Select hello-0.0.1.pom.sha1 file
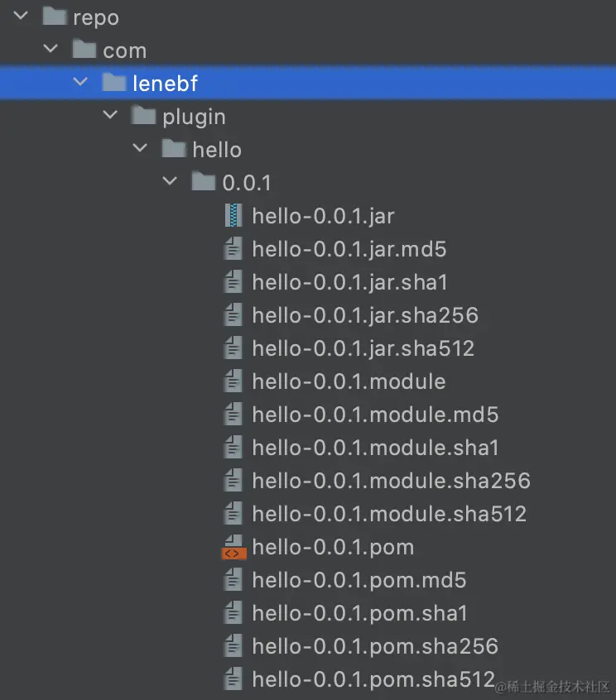 pyautogui.click(x=359, y=613)
